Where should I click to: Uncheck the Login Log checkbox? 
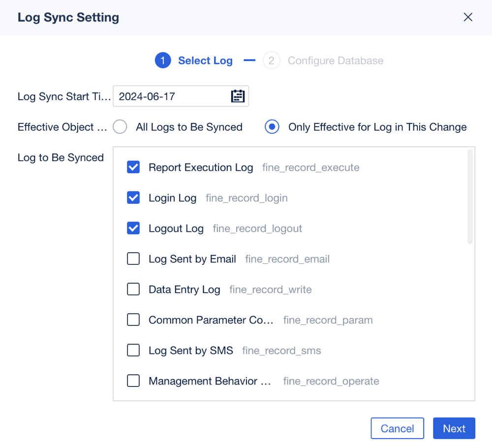(x=133, y=197)
